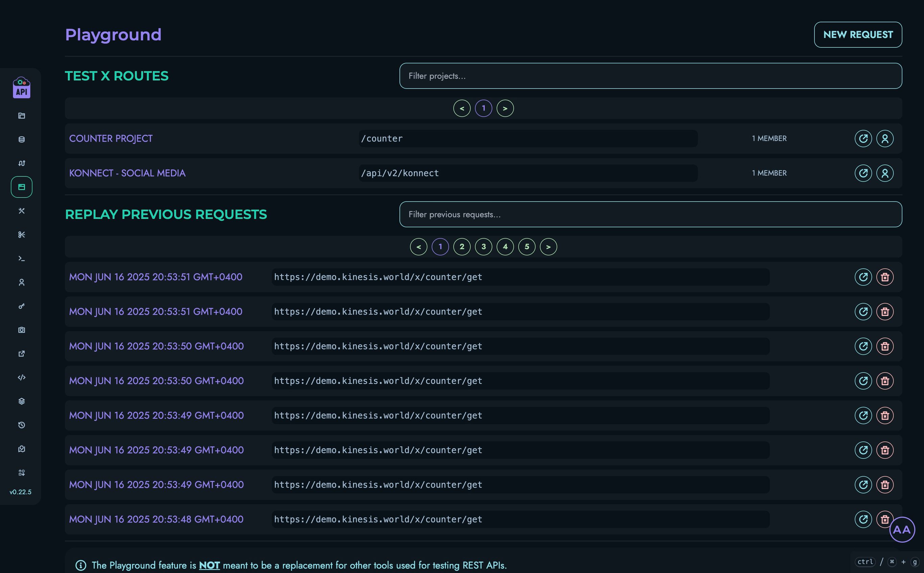Select page 3 of previous requests
The image size is (924, 573).
[483, 247]
